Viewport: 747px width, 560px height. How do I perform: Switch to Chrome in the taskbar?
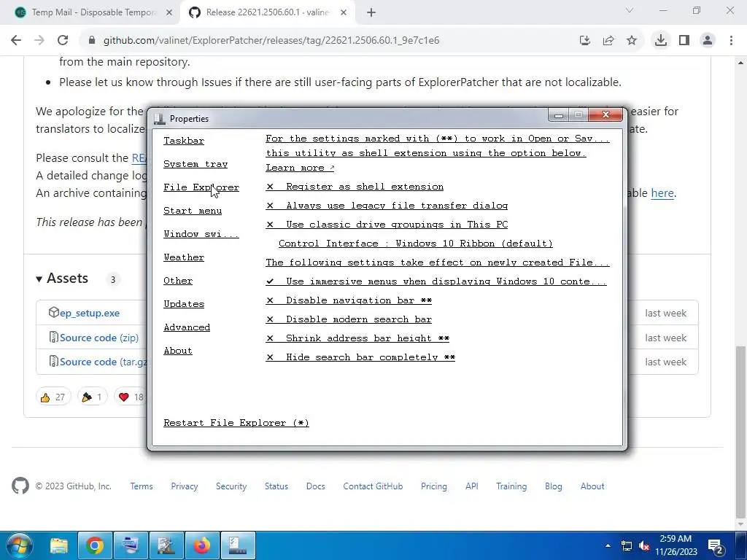click(x=95, y=545)
